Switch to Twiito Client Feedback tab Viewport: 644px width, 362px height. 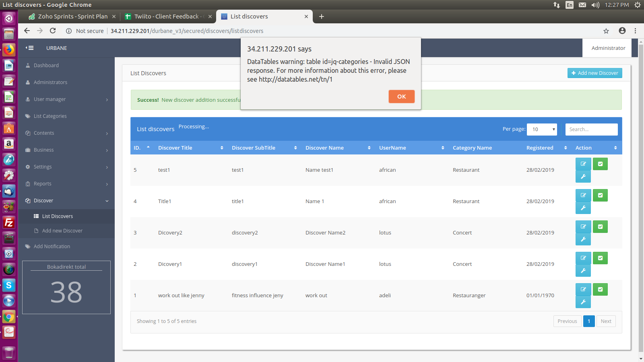click(168, 16)
